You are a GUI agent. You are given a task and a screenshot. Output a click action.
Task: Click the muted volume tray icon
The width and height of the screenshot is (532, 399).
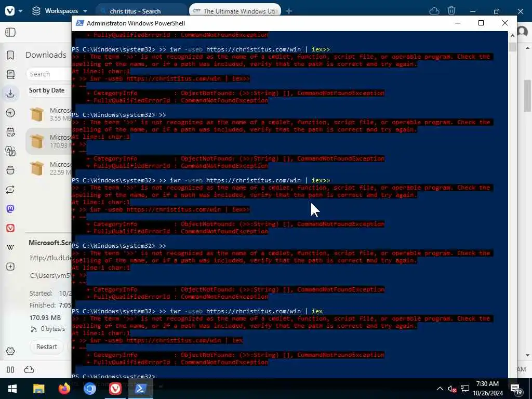coord(453,389)
